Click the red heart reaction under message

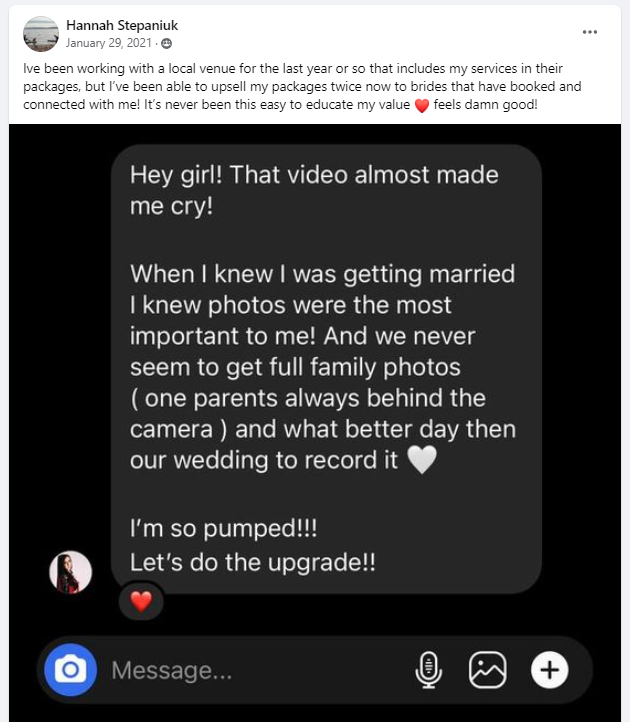coord(141,601)
